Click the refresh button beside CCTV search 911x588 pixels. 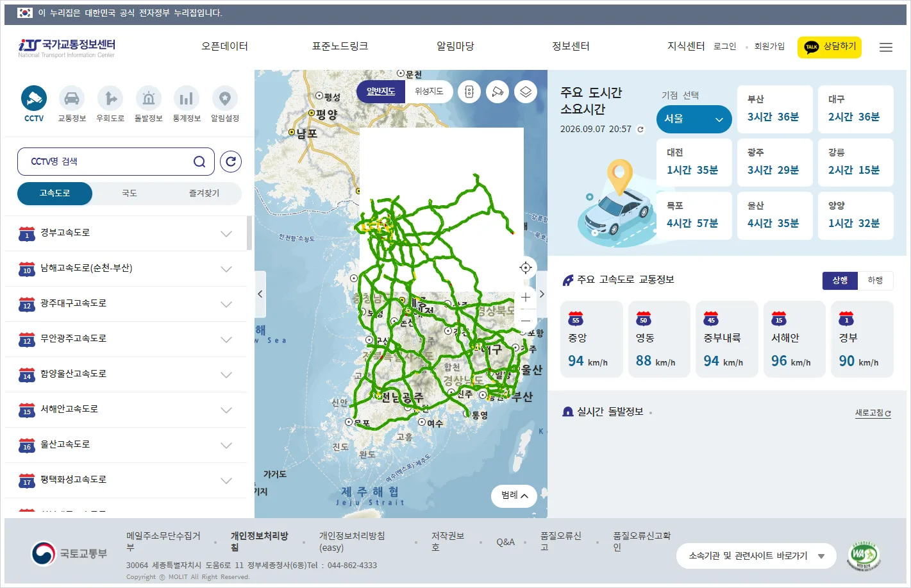click(x=231, y=162)
